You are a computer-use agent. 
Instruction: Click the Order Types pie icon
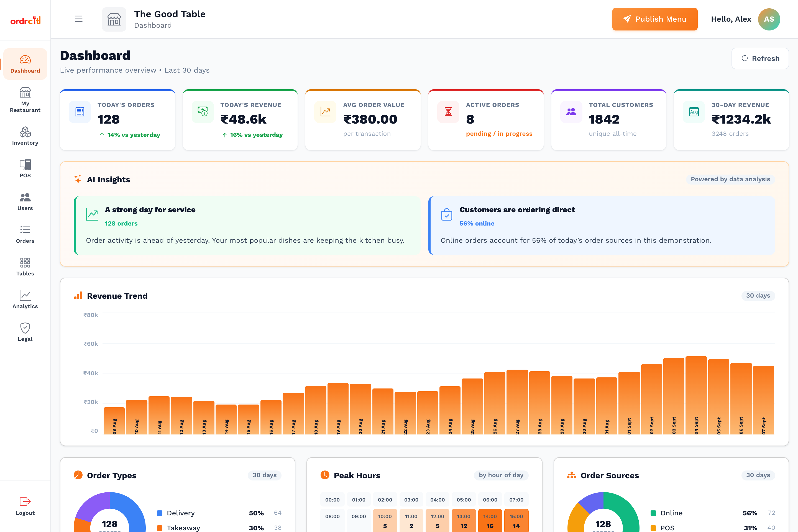click(x=78, y=475)
